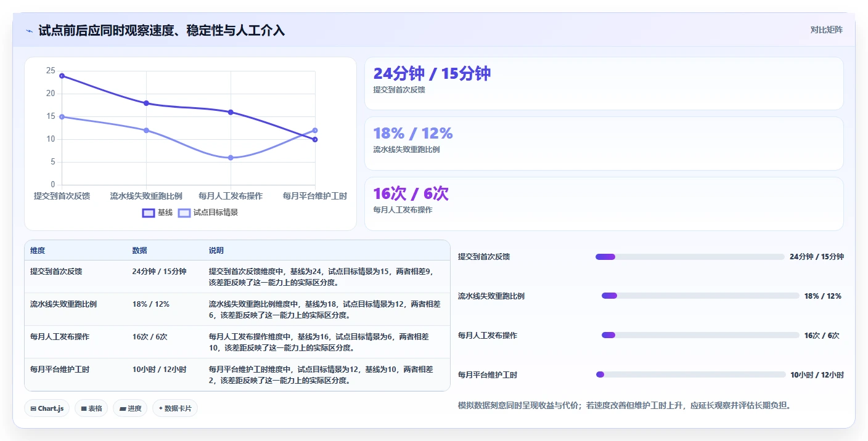Click the 试点目标情景 point at 每月平台维护工时
This screenshot has height=441, width=868.
(315, 130)
